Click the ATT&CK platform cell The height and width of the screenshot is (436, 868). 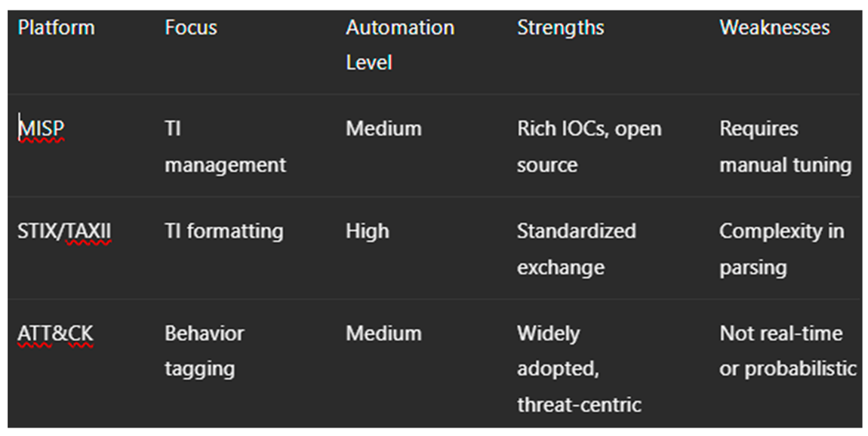click(55, 333)
